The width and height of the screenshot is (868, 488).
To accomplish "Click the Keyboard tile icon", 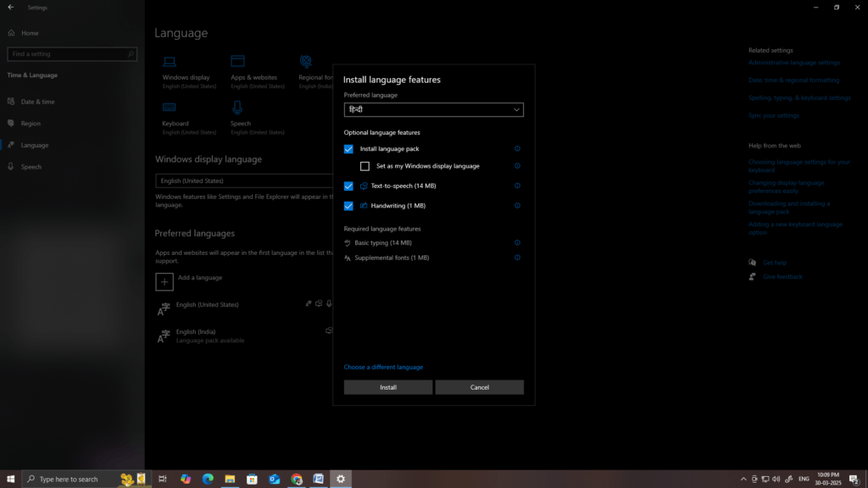I will coord(170,108).
